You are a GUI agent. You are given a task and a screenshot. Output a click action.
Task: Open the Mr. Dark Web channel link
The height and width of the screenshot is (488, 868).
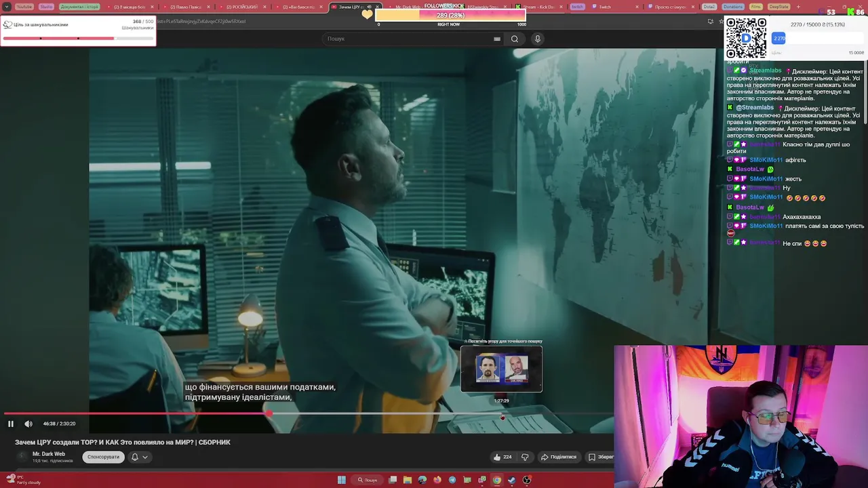[x=49, y=454]
